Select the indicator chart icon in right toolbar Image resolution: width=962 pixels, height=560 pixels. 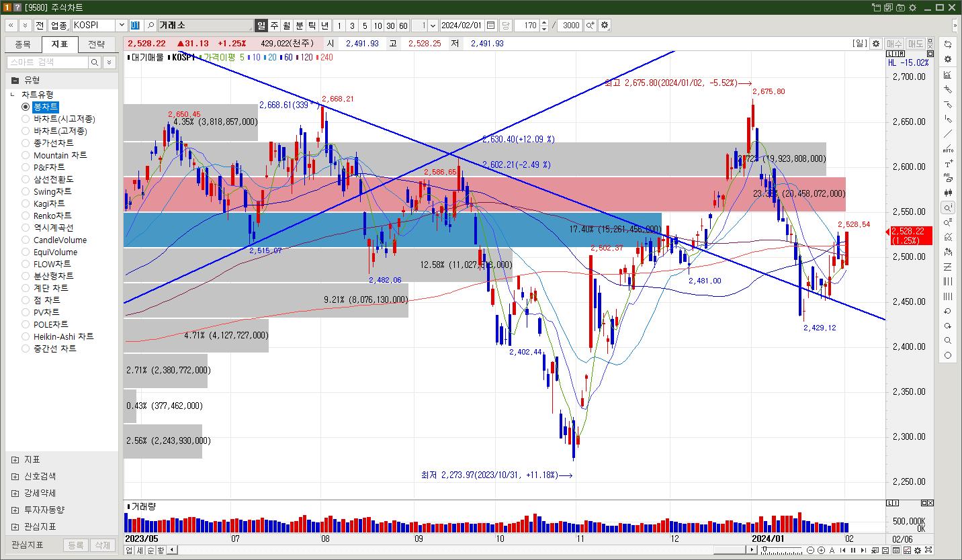pyautogui.click(x=948, y=74)
